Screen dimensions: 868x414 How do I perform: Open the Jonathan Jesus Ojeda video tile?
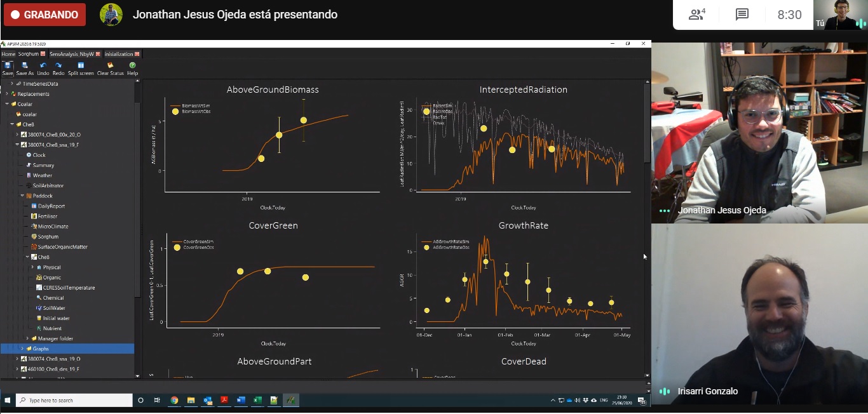click(759, 133)
